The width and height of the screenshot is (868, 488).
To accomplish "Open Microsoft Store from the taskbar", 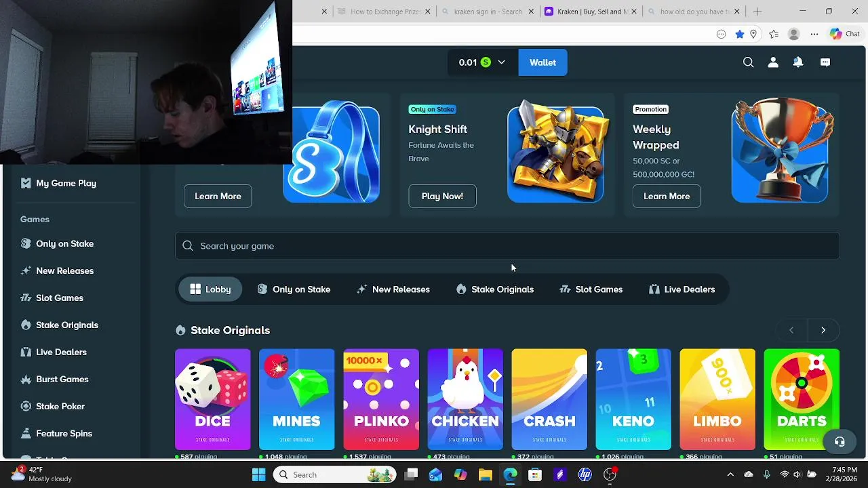I will coord(535,474).
